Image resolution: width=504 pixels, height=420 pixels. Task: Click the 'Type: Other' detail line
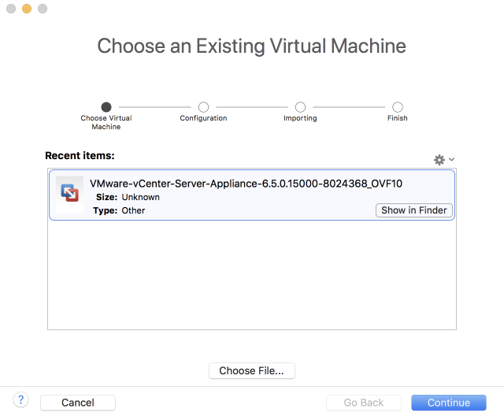pos(120,210)
